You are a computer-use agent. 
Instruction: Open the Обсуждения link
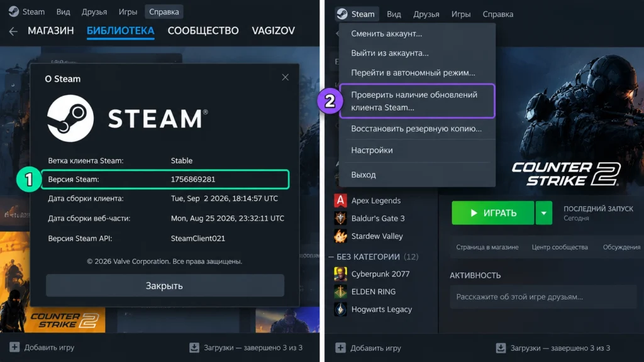[x=621, y=247]
